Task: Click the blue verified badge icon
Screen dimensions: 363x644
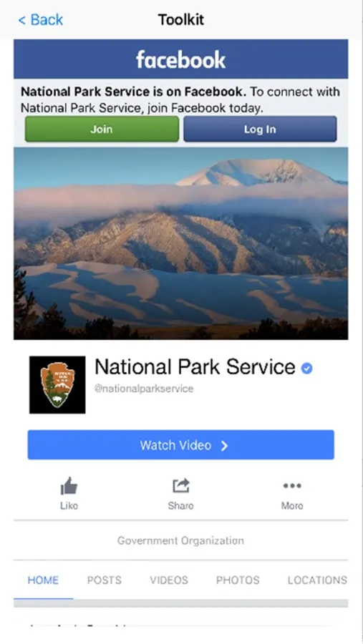Action: (306, 369)
